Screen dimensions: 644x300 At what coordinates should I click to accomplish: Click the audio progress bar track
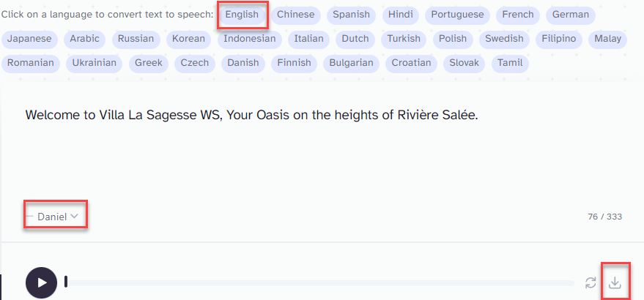click(319, 282)
